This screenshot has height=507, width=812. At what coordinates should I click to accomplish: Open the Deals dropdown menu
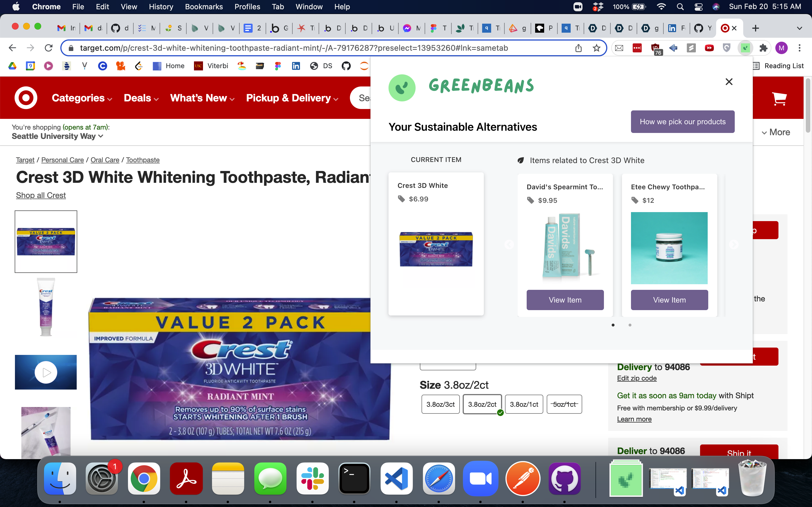click(x=141, y=98)
